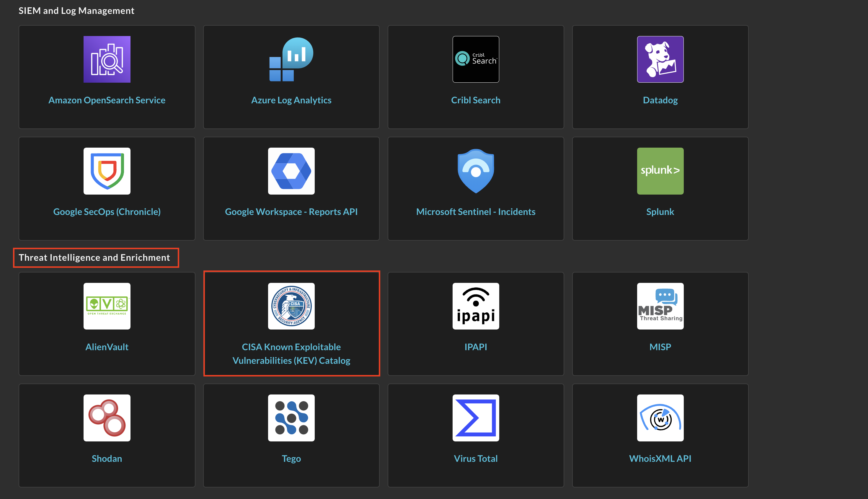Follow the MISP text link

click(x=660, y=347)
